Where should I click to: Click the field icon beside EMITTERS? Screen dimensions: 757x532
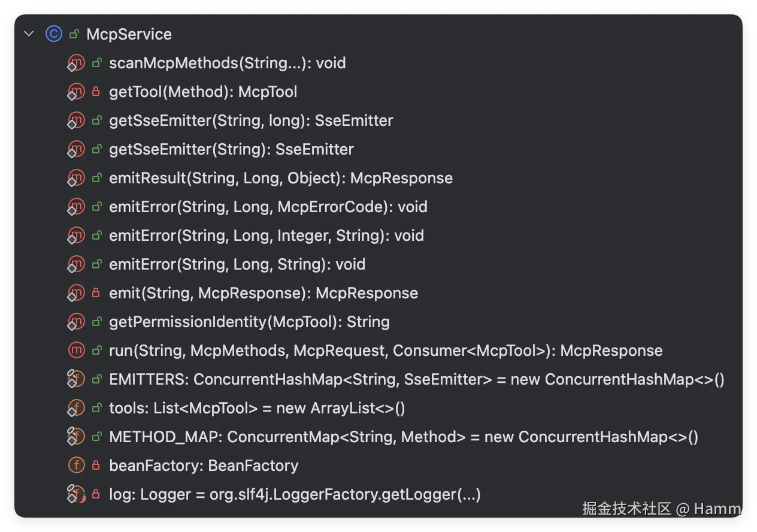pyautogui.click(x=76, y=379)
